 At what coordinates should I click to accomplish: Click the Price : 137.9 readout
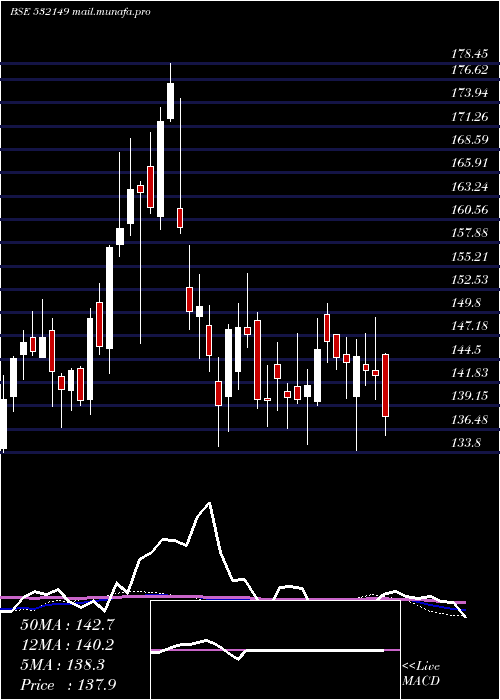tap(68, 685)
